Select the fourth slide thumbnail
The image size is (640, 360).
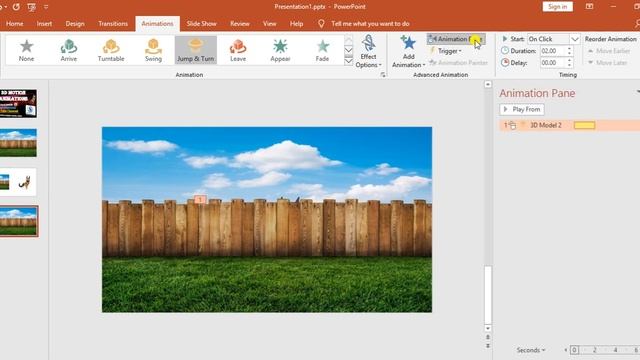coord(18,221)
